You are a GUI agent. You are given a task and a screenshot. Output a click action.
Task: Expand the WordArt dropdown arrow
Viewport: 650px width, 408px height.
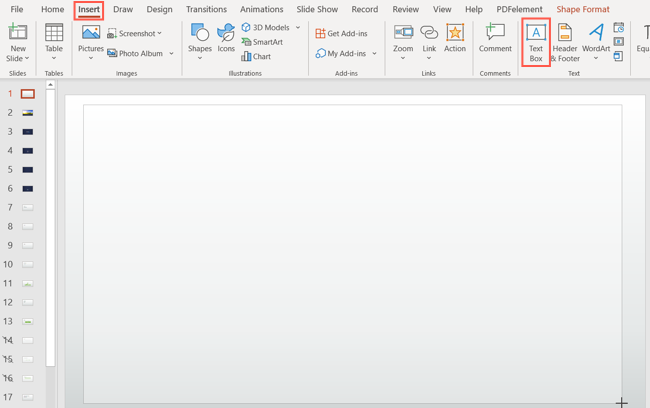click(x=596, y=58)
